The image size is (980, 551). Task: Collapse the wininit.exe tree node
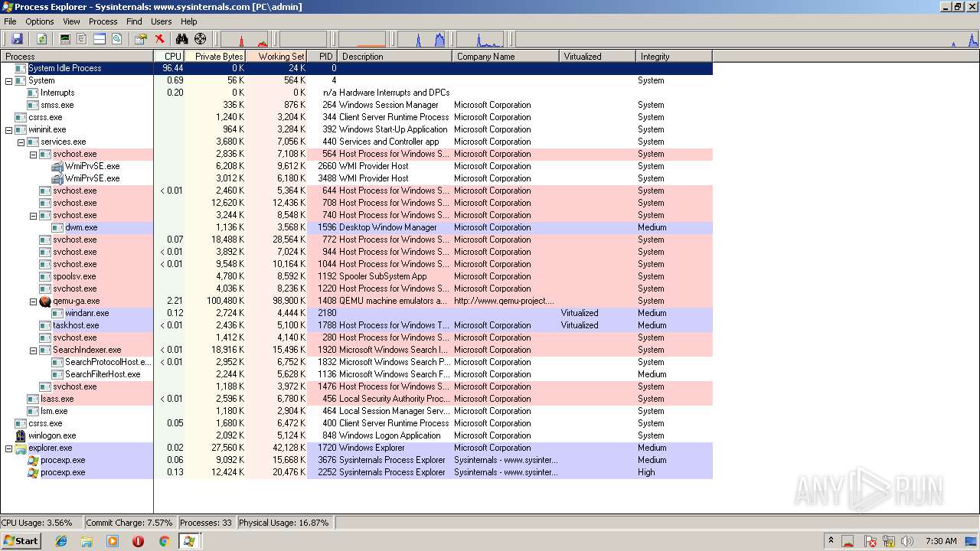coord(8,129)
